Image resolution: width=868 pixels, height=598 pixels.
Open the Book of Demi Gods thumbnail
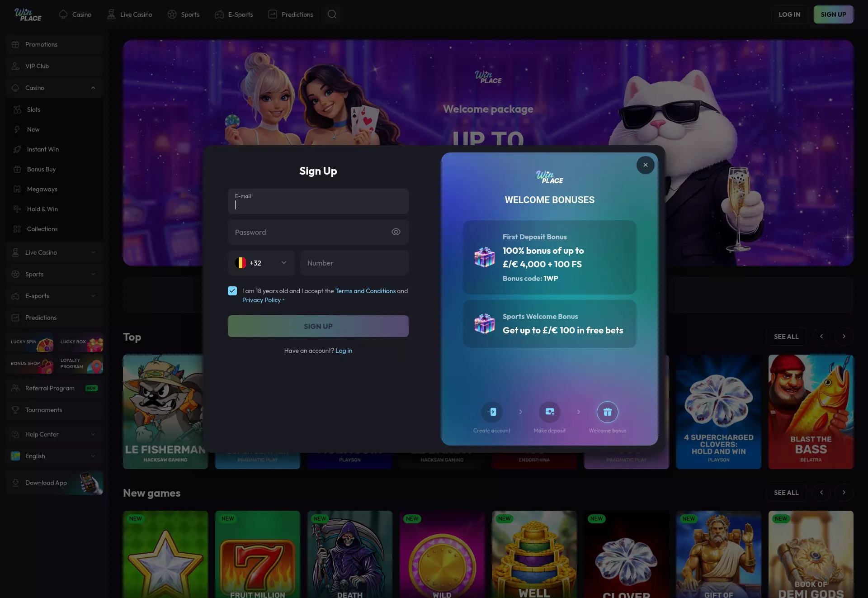pyautogui.click(x=811, y=554)
